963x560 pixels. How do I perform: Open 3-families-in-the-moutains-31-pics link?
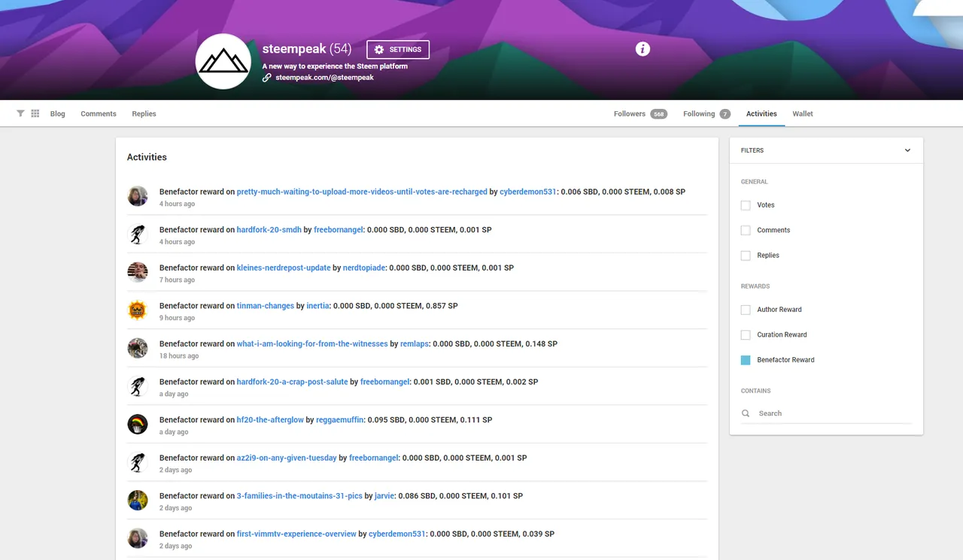coord(300,496)
